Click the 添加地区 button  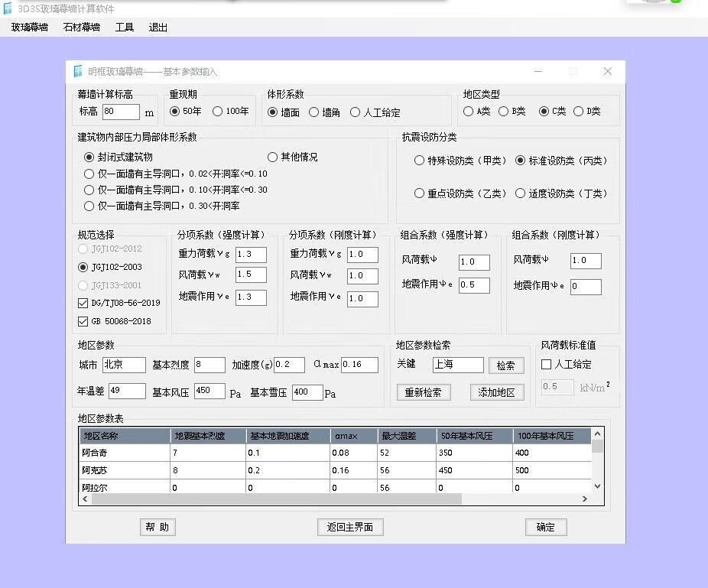point(497,392)
